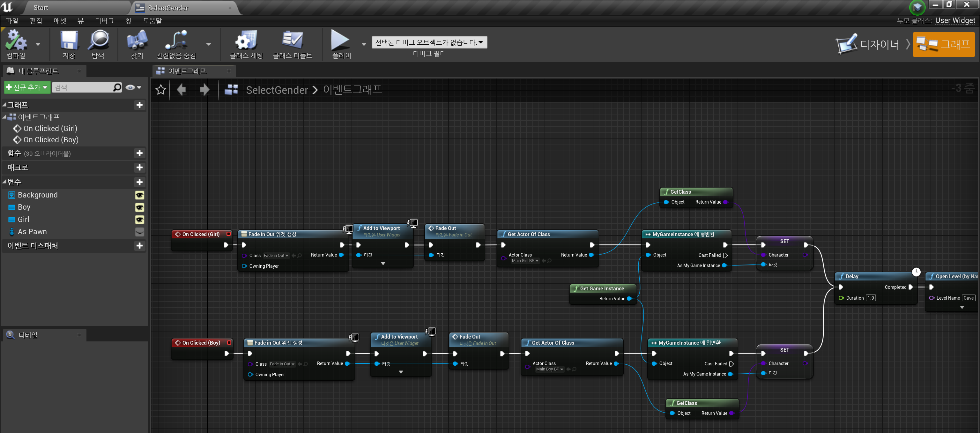
Task: Click the star favorite icon above the graph
Action: coord(160,90)
